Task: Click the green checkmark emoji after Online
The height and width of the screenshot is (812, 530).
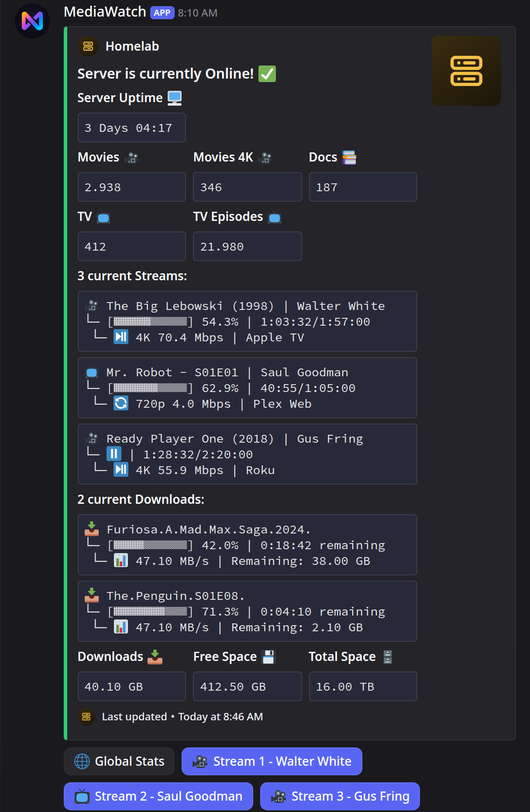Action: (267, 74)
